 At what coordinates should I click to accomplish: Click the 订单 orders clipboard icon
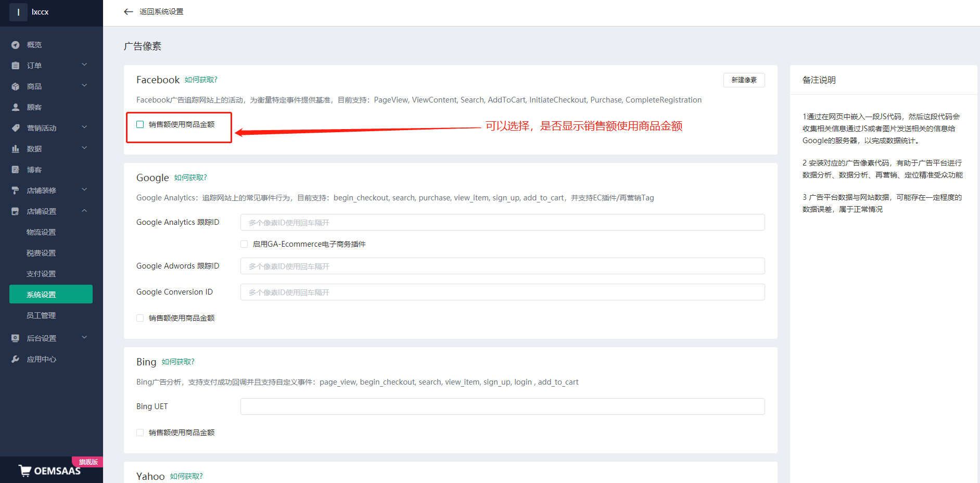pos(16,66)
